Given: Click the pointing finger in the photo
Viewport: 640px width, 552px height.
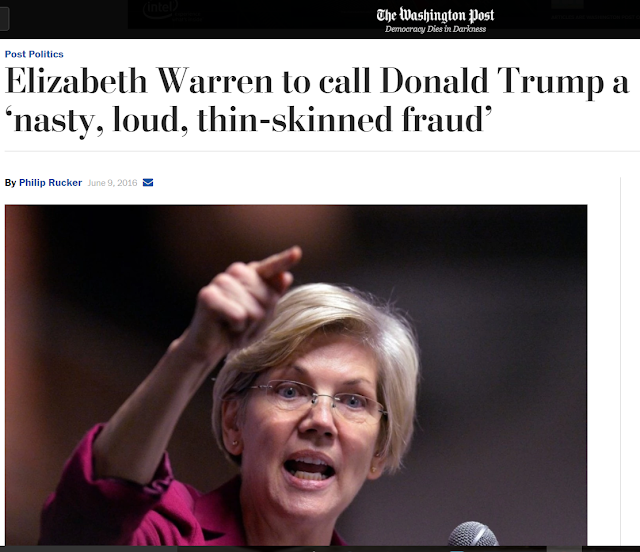Looking at the screenshot, I should (x=276, y=260).
